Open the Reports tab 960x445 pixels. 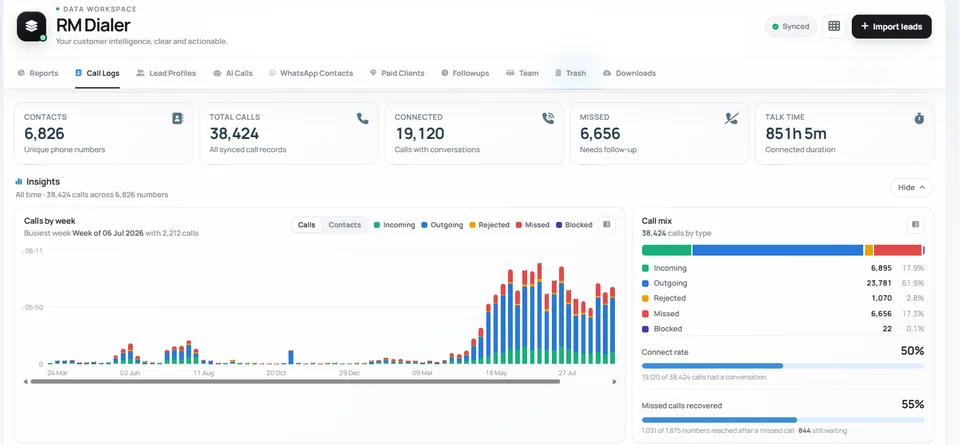pyautogui.click(x=38, y=73)
